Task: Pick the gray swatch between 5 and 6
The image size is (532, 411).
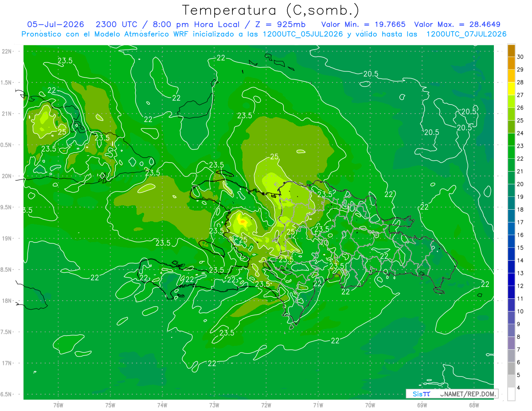Action: pos(511,368)
